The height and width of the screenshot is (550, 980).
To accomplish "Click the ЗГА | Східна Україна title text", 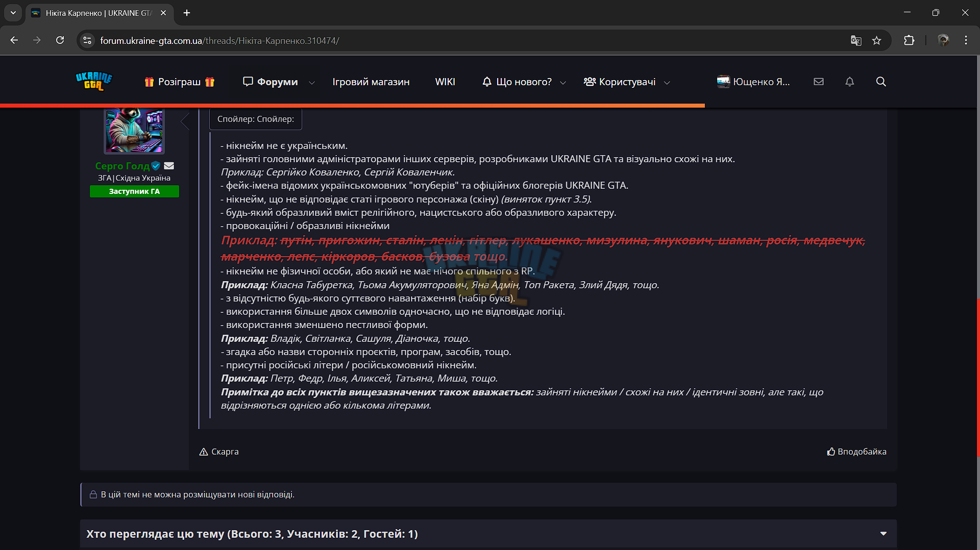I will [134, 178].
